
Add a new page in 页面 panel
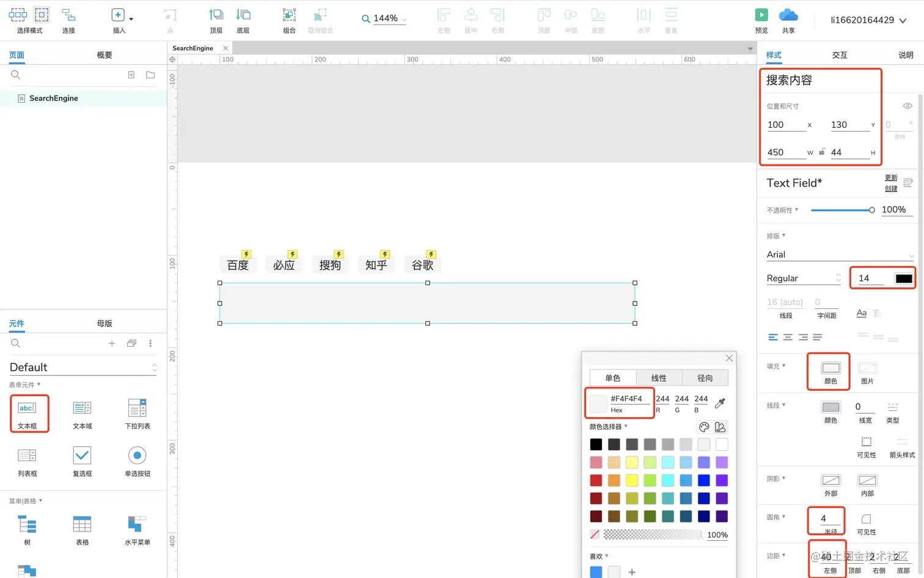131,75
